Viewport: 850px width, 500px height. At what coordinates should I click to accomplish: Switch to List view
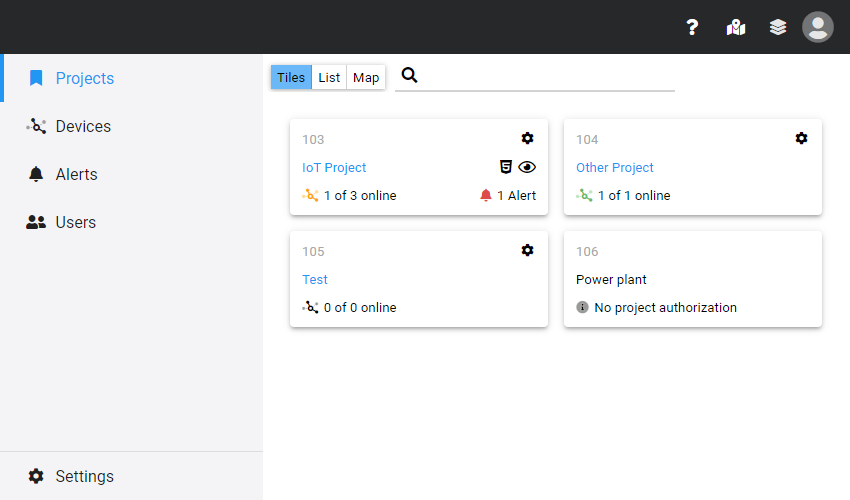[x=329, y=78]
